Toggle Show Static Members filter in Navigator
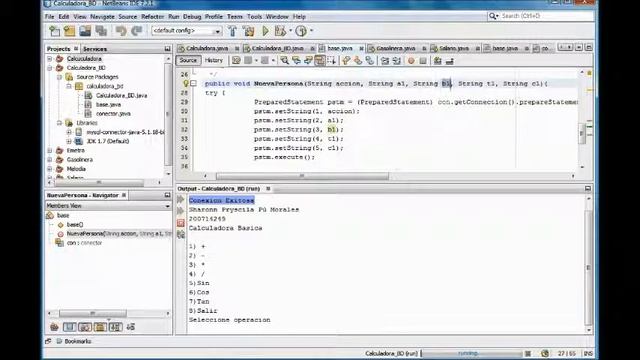 point(85,327)
